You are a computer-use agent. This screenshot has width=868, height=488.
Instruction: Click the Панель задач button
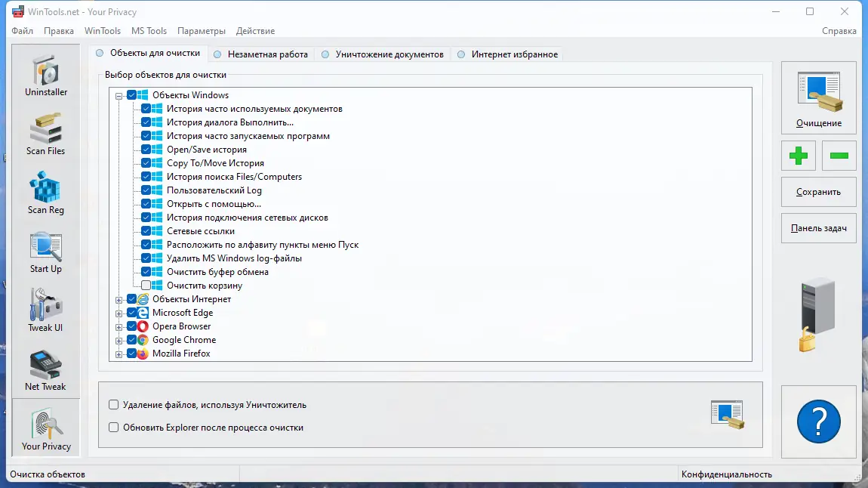819,228
